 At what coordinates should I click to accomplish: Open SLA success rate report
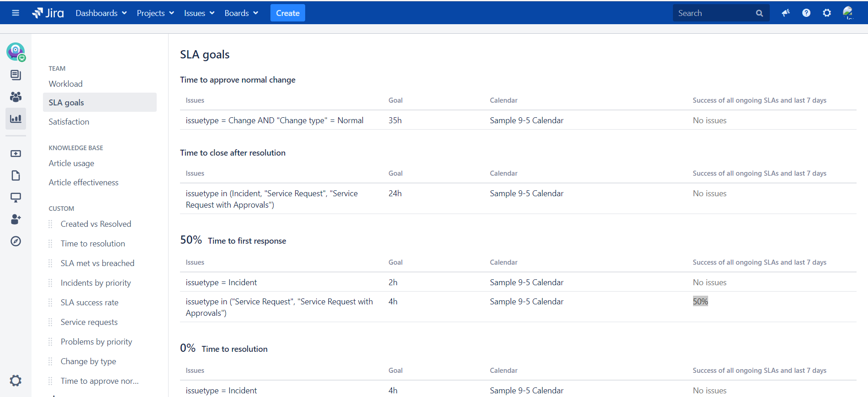click(x=90, y=303)
